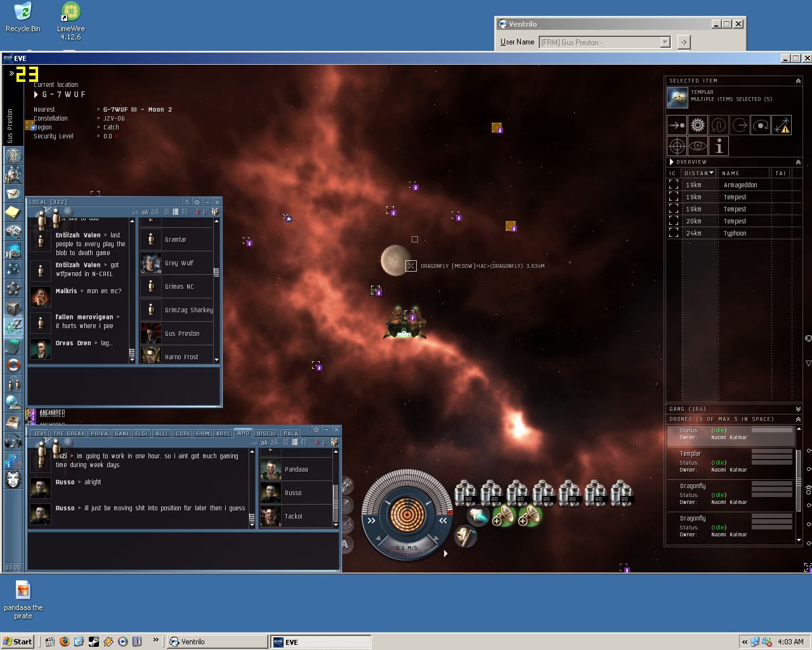Launch Firefox from the quick launch bar
Image resolution: width=812 pixels, height=650 pixels.
(64, 642)
